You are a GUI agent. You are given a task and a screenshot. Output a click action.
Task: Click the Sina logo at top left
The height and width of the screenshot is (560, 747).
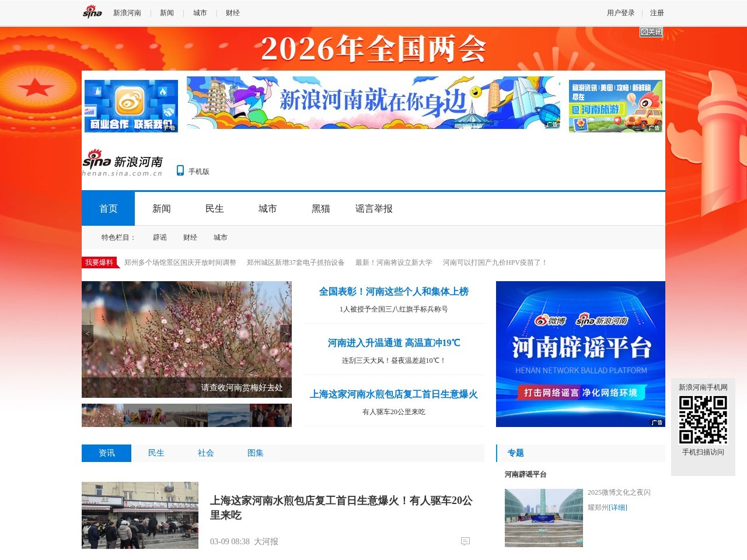pyautogui.click(x=92, y=12)
